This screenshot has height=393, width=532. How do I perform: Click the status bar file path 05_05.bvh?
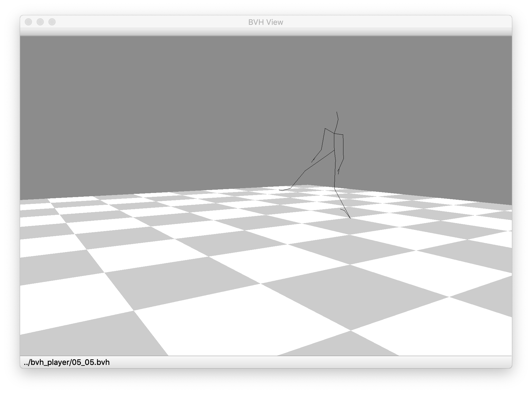[67, 362]
